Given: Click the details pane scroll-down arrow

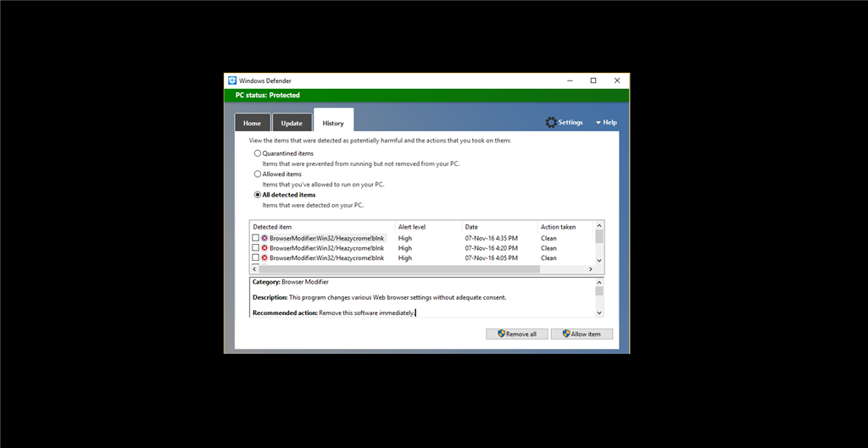Looking at the screenshot, I should 599,312.
